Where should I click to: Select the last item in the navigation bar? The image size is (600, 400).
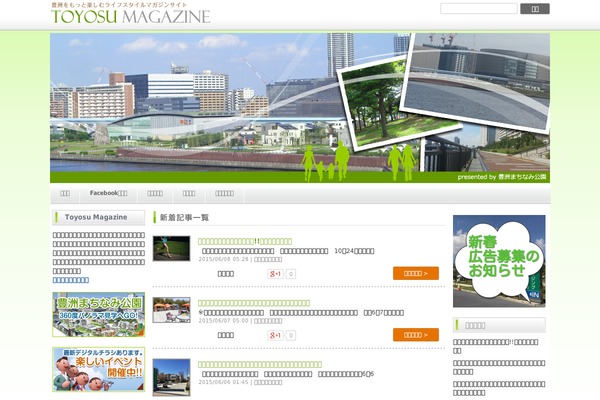(224, 193)
